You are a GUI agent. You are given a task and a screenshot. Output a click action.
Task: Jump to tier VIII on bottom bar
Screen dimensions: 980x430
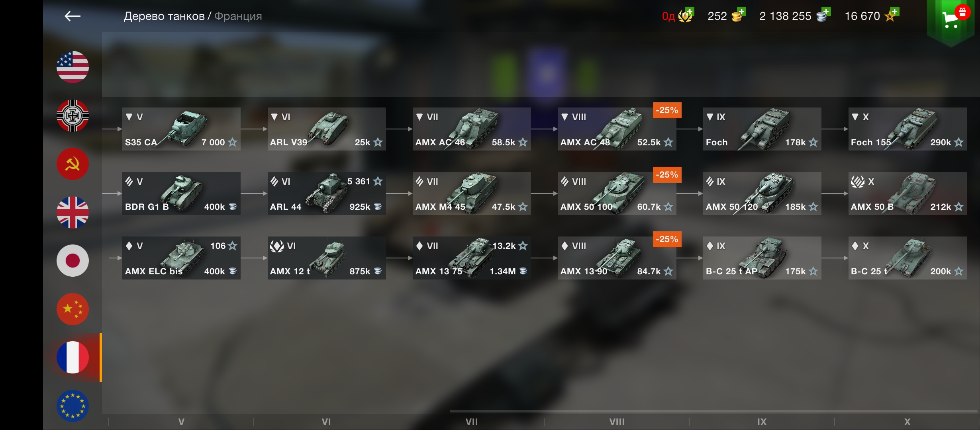coord(617,422)
